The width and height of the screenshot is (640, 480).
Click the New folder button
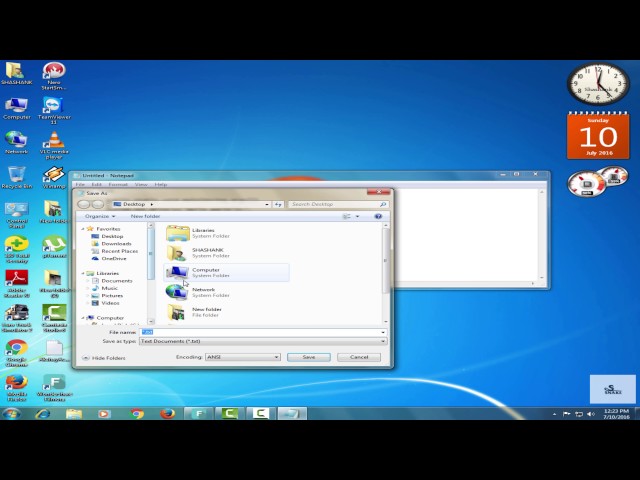point(145,216)
